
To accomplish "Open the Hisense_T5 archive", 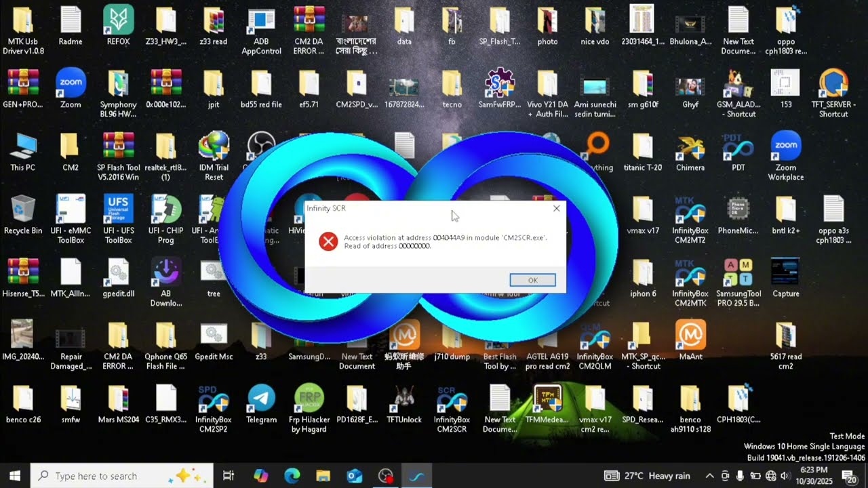I will tap(23, 278).
